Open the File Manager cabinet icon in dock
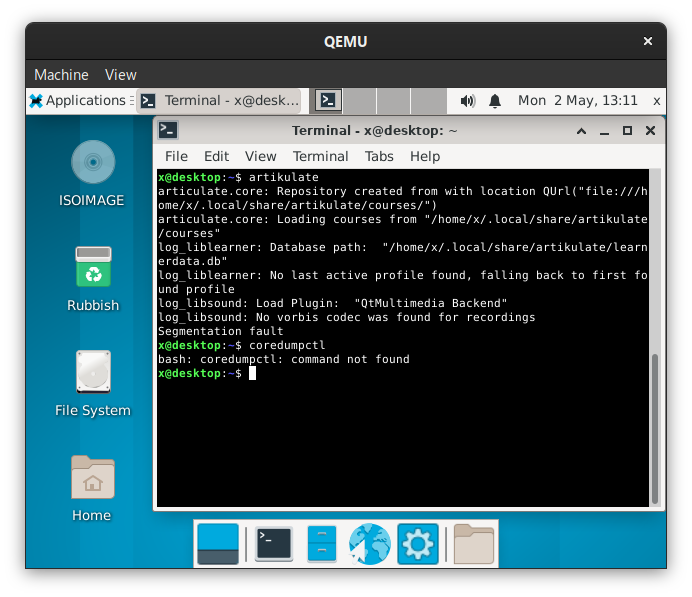The image size is (692, 597). click(x=322, y=544)
